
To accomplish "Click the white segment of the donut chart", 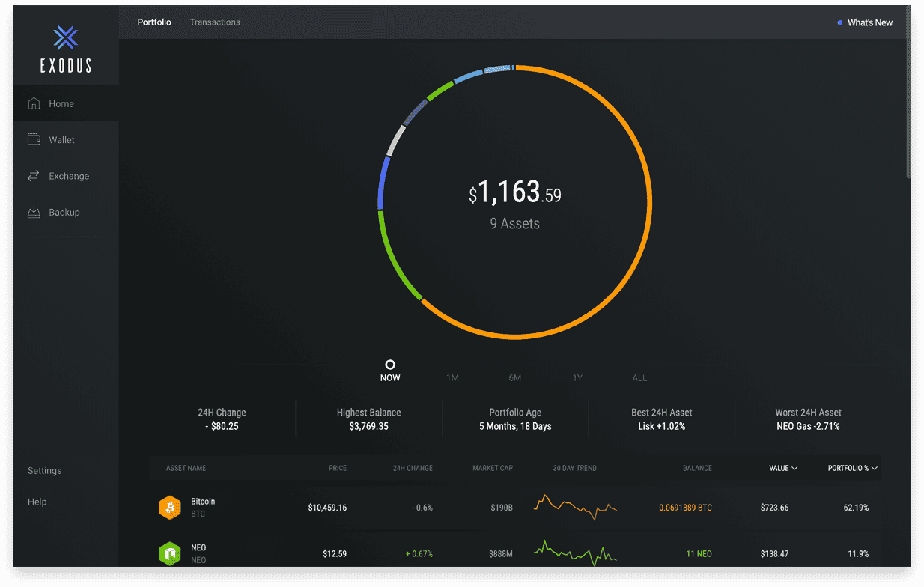I will pyautogui.click(x=396, y=140).
